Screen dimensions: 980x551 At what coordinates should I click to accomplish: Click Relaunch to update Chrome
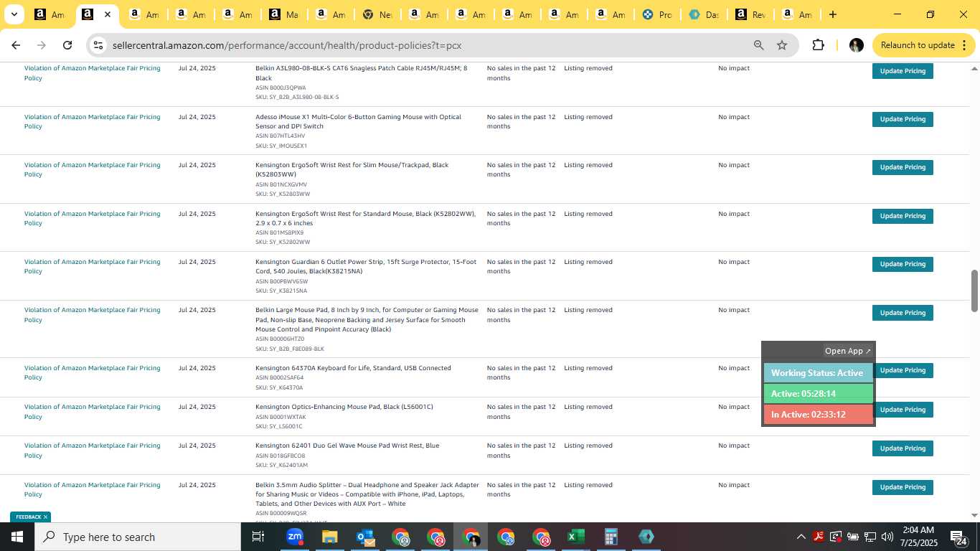tap(918, 45)
